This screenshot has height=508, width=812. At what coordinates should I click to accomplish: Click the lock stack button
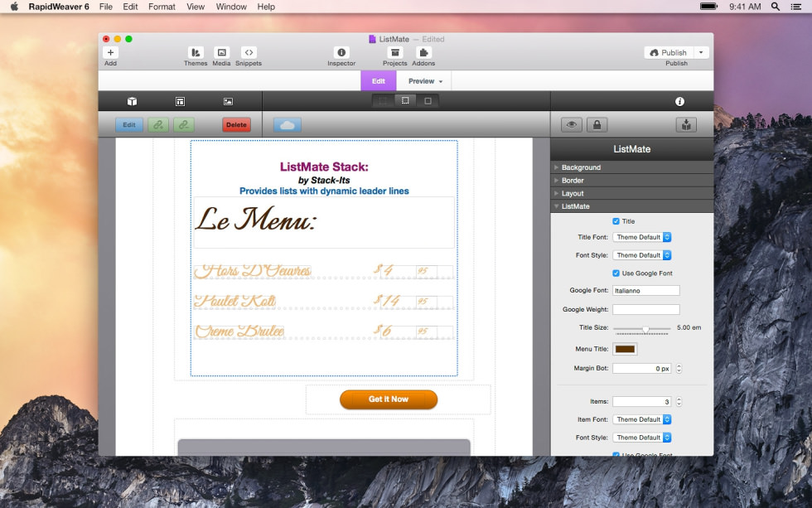597,125
